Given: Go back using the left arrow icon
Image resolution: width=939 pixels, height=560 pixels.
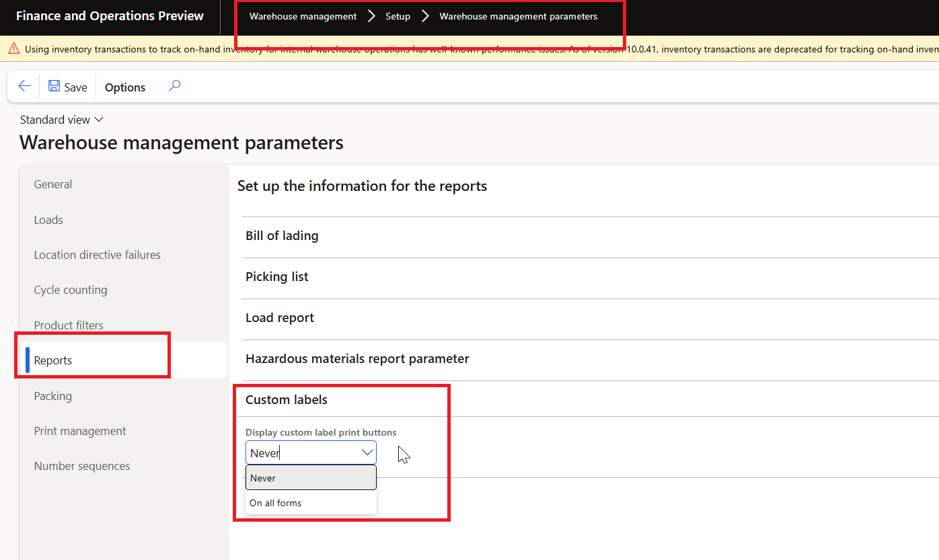Looking at the screenshot, I should pyautogui.click(x=24, y=86).
